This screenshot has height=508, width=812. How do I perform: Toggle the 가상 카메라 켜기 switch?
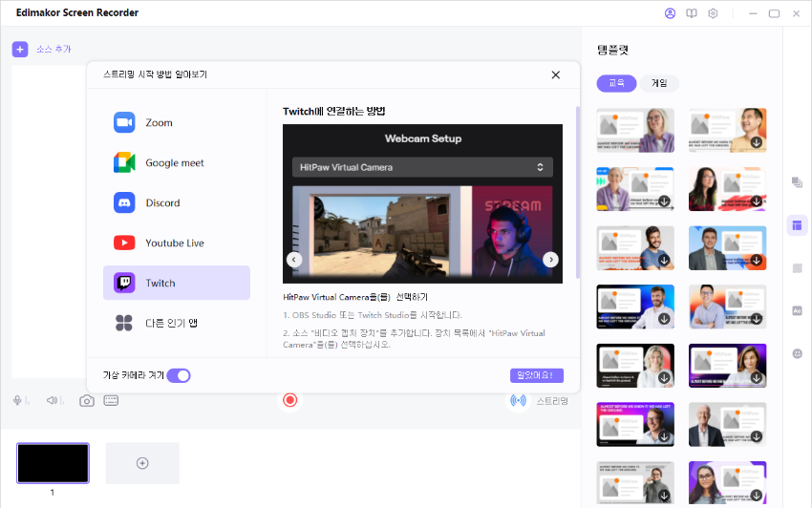(x=179, y=375)
